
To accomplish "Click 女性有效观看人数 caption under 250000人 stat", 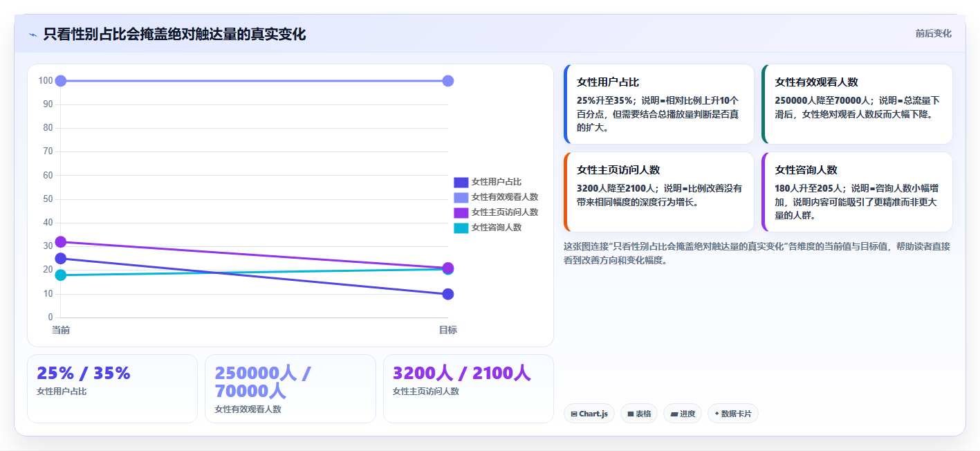I will coord(248,409).
